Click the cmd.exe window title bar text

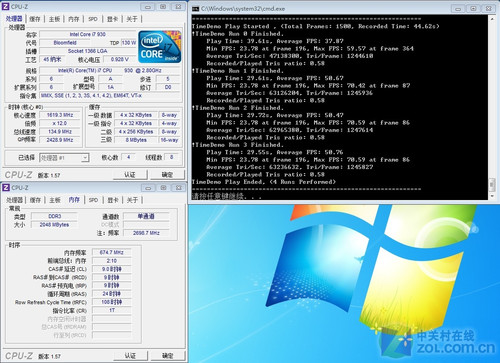(x=243, y=9)
